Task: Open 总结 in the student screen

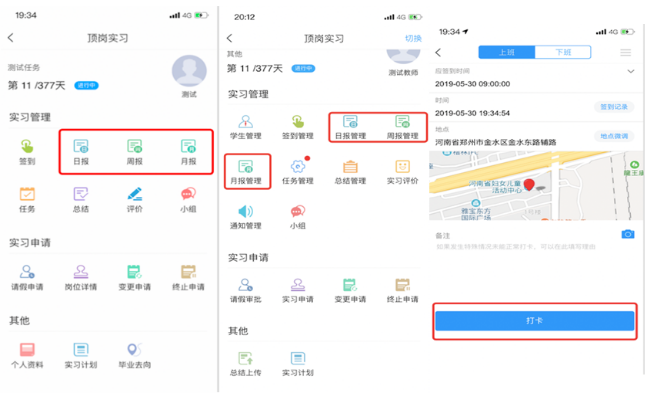Action: tap(81, 200)
